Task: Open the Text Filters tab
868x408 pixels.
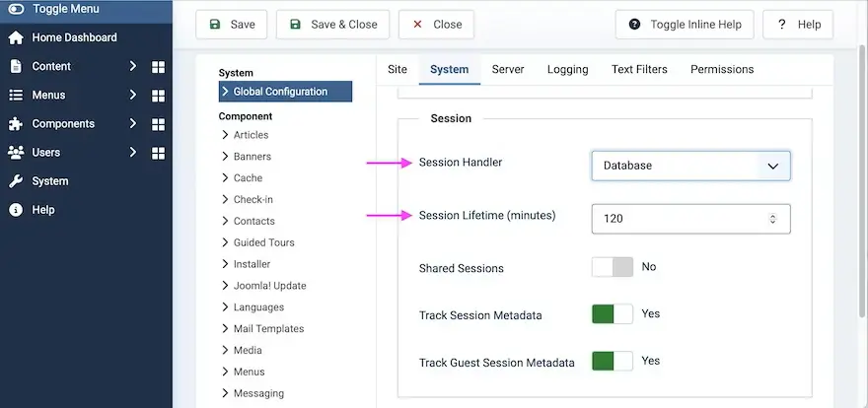Action: coord(639,70)
